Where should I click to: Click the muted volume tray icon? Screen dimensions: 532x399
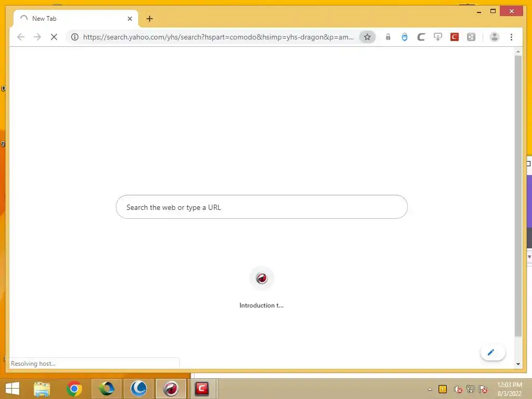[x=458, y=389]
